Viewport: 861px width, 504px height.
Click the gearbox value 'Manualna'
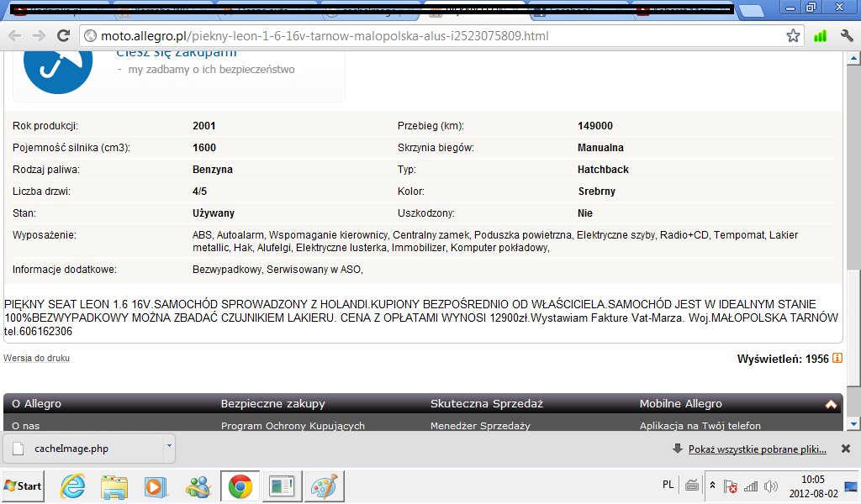(600, 148)
